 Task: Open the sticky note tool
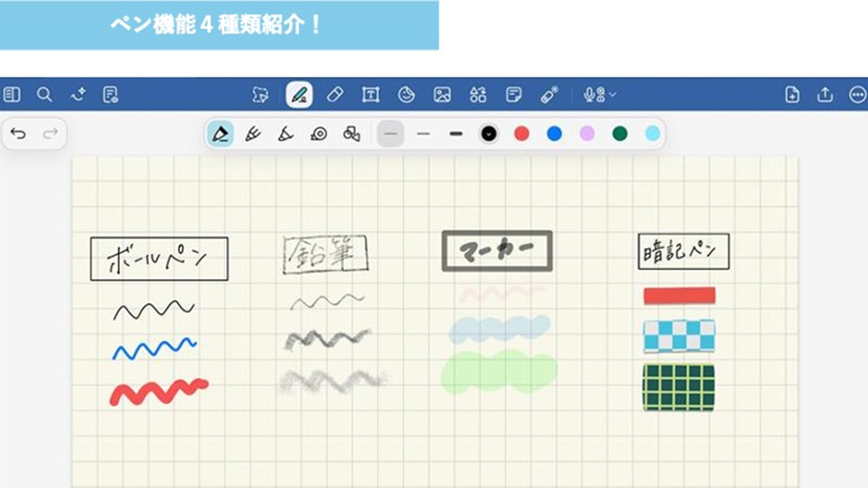(514, 95)
